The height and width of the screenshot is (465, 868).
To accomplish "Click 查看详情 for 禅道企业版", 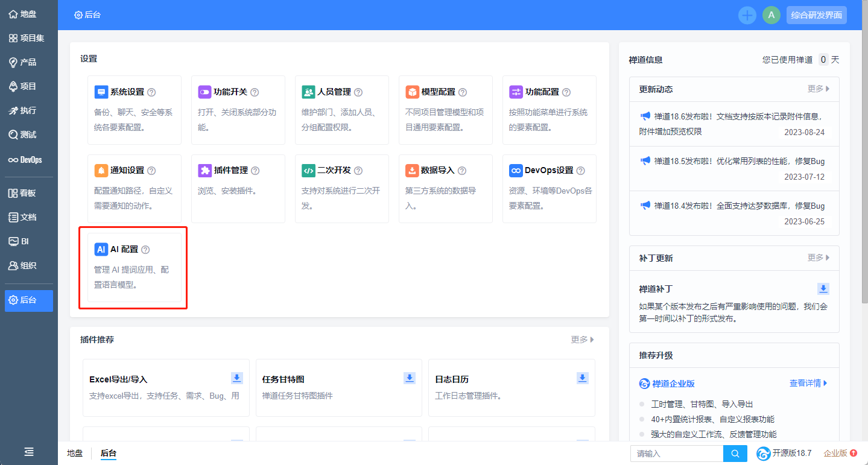I will (x=808, y=383).
